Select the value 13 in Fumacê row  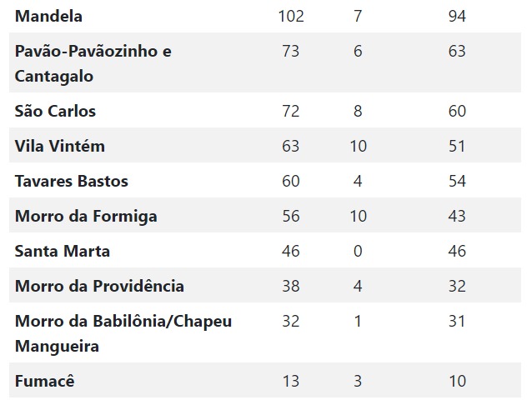coord(291,381)
